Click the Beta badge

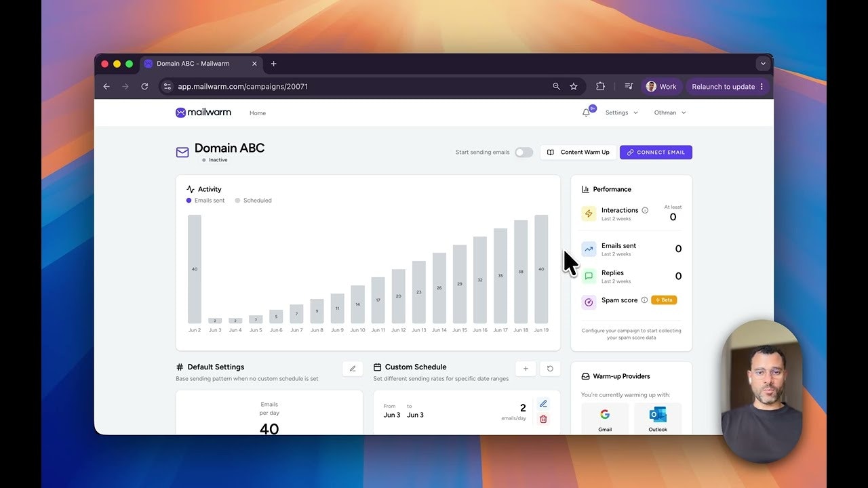coord(664,300)
